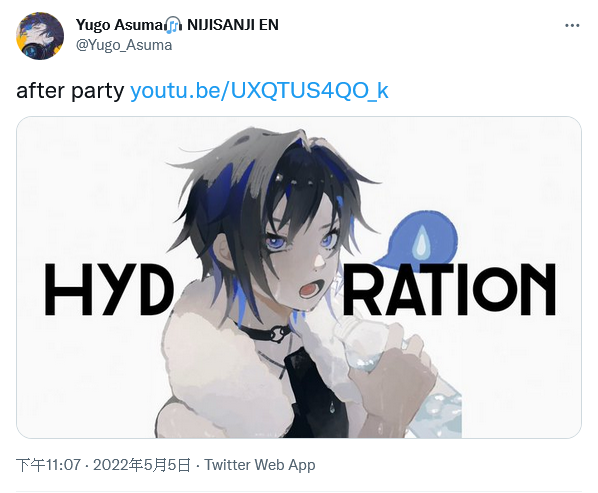Open the @Yugo_Asuma handle link
The image size is (598, 493).
click(x=124, y=45)
